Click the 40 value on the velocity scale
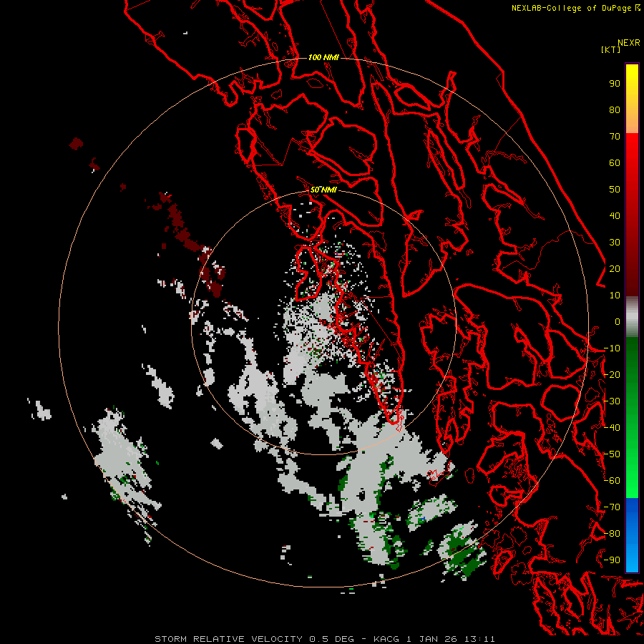 (615, 216)
